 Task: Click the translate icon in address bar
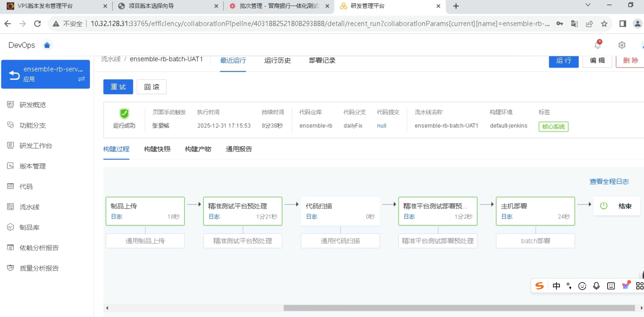click(x=574, y=24)
